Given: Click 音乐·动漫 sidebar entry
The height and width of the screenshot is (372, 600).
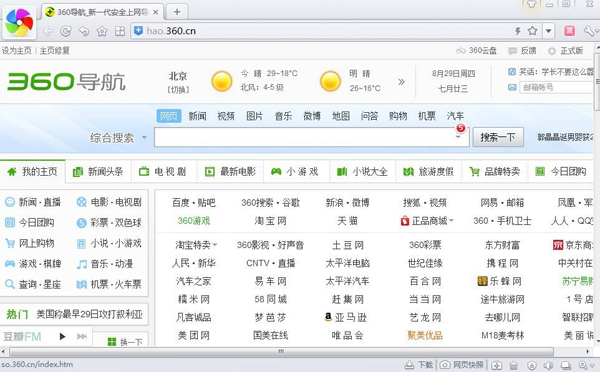Looking at the screenshot, I should point(105,264).
